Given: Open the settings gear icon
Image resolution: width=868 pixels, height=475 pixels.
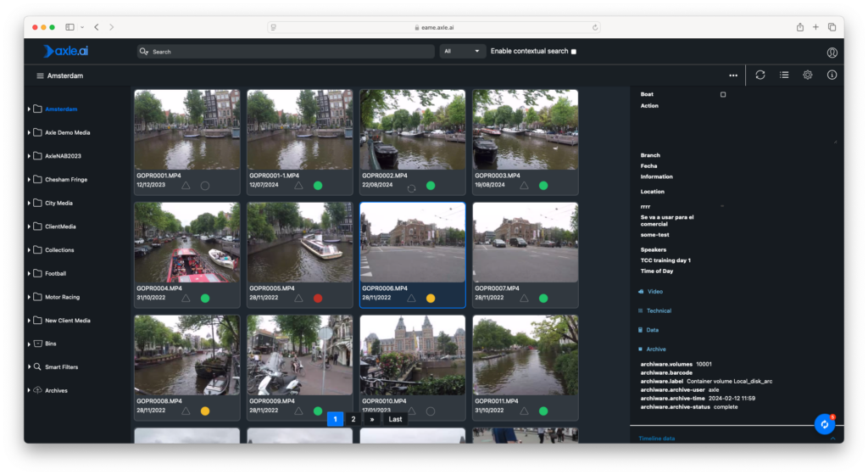Looking at the screenshot, I should (808, 75).
